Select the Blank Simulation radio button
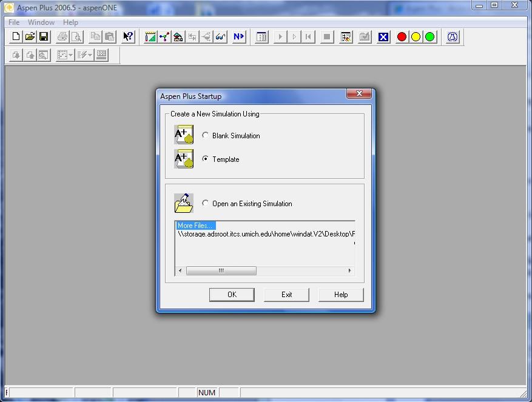532x402 pixels. (x=206, y=135)
